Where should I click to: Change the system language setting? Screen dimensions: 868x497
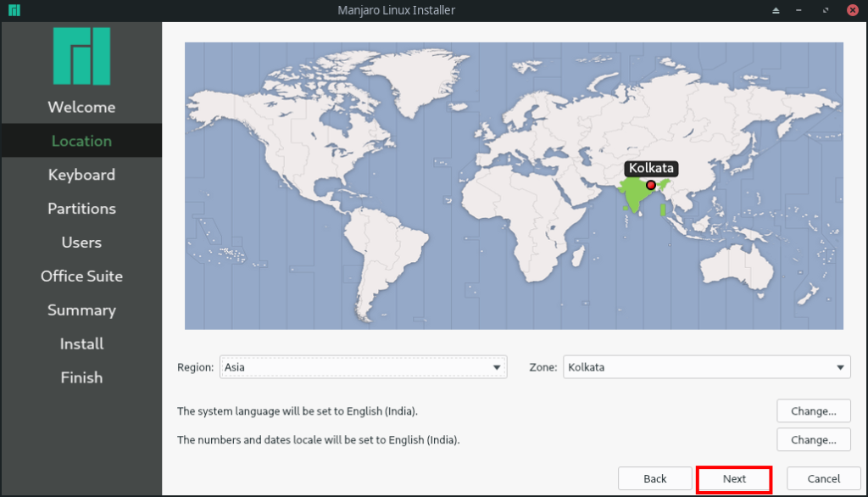coord(813,411)
